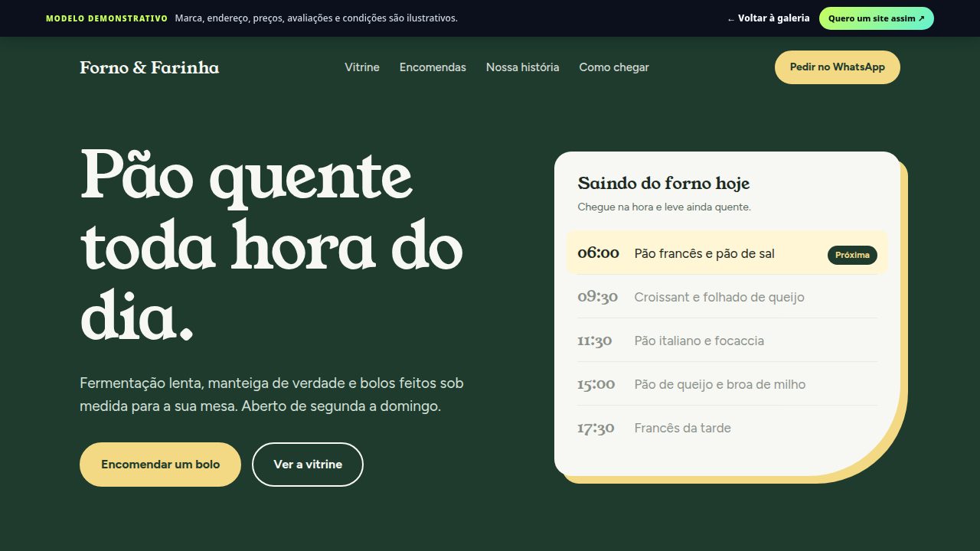Follow the Voltar à galeria link
The width and height of the screenshot is (980, 551).
click(x=768, y=18)
